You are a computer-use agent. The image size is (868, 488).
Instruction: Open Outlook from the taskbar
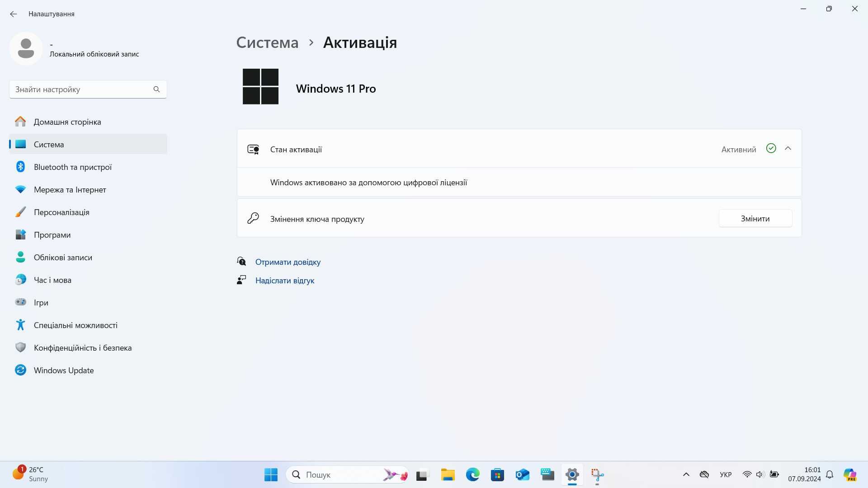(522, 474)
